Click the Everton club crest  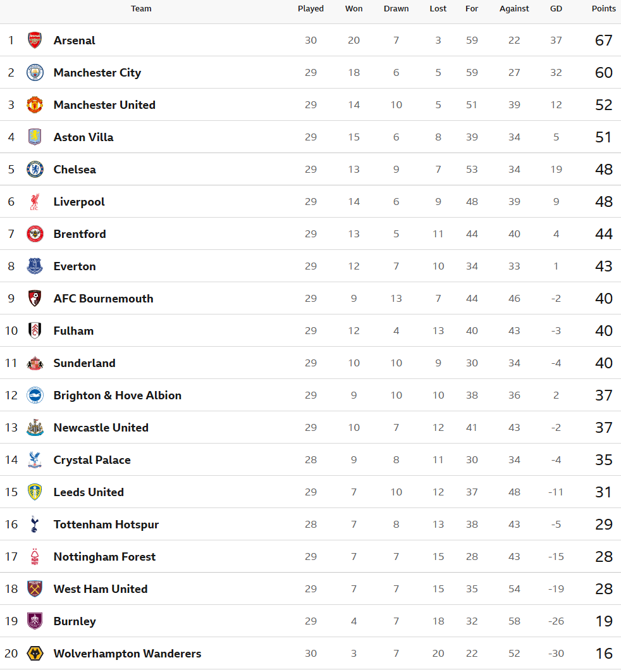[35, 266]
